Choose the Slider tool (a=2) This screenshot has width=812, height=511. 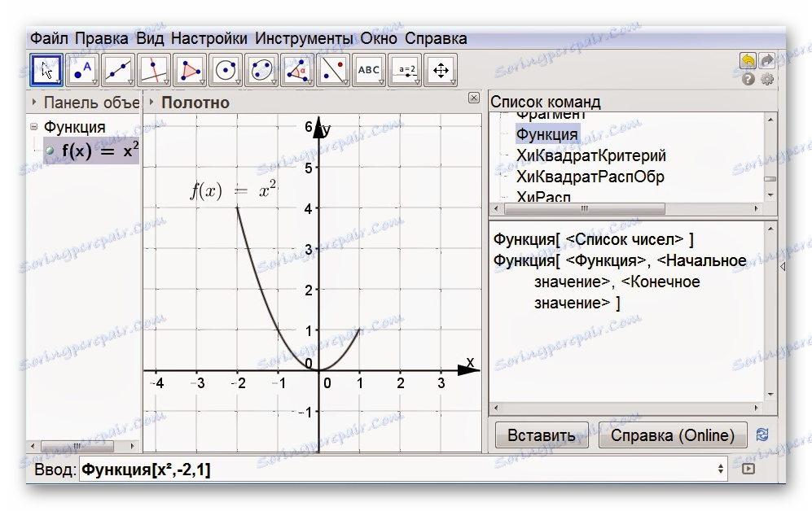click(x=405, y=69)
